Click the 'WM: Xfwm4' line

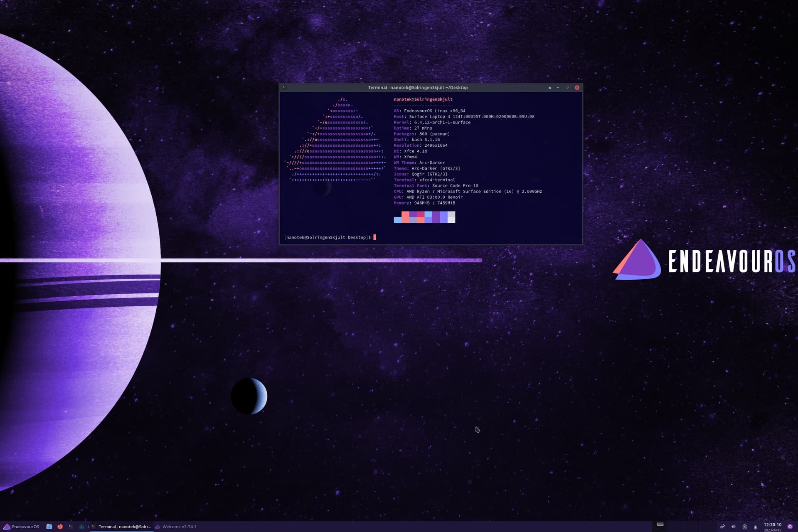pyautogui.click(x=405, y=157)
